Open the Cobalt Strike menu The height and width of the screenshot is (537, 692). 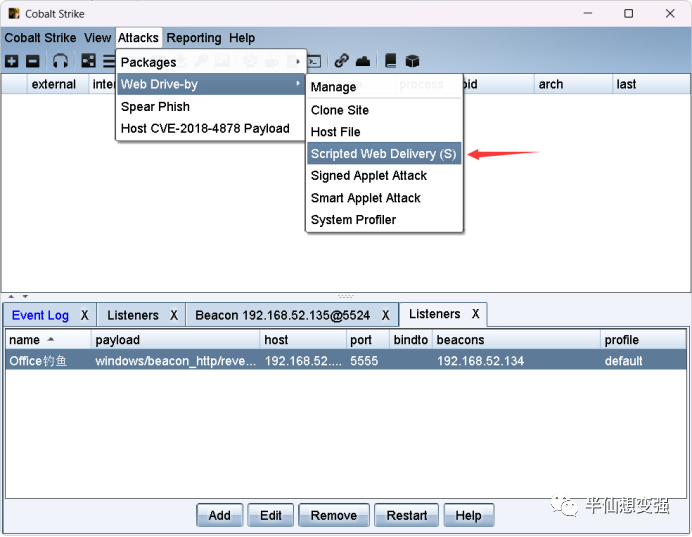point(40,38)
